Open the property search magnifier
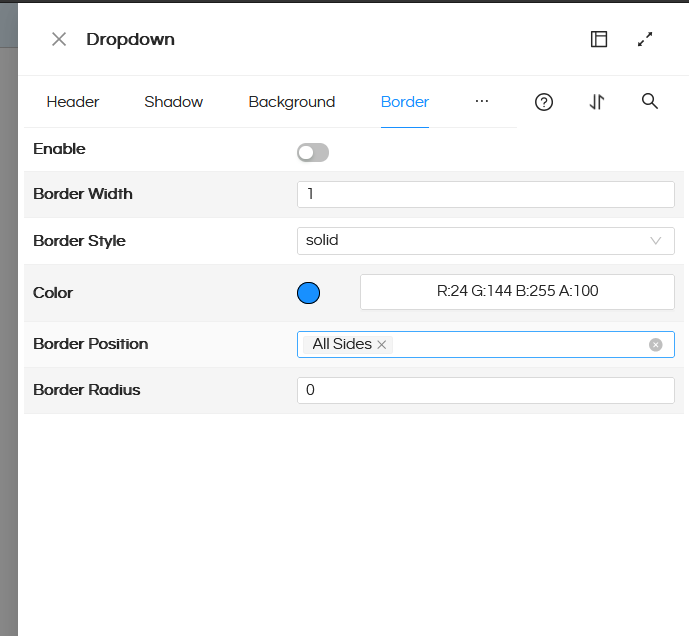The width and height of the screenshot is (689, 636). coord(650,101)
